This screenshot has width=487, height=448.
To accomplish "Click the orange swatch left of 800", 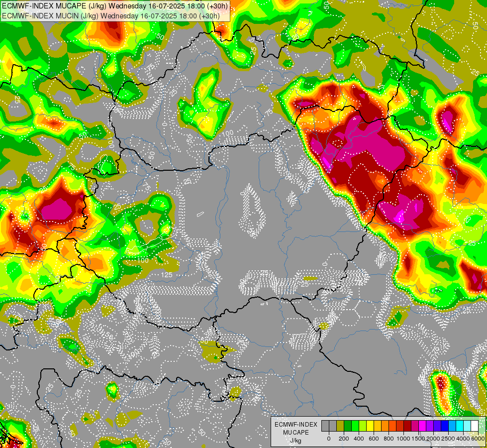I will coord(385,426).
